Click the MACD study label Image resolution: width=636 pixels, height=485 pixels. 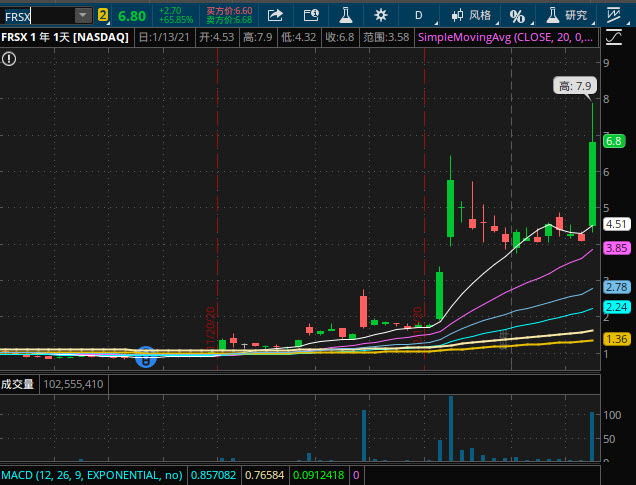[92, 475]
